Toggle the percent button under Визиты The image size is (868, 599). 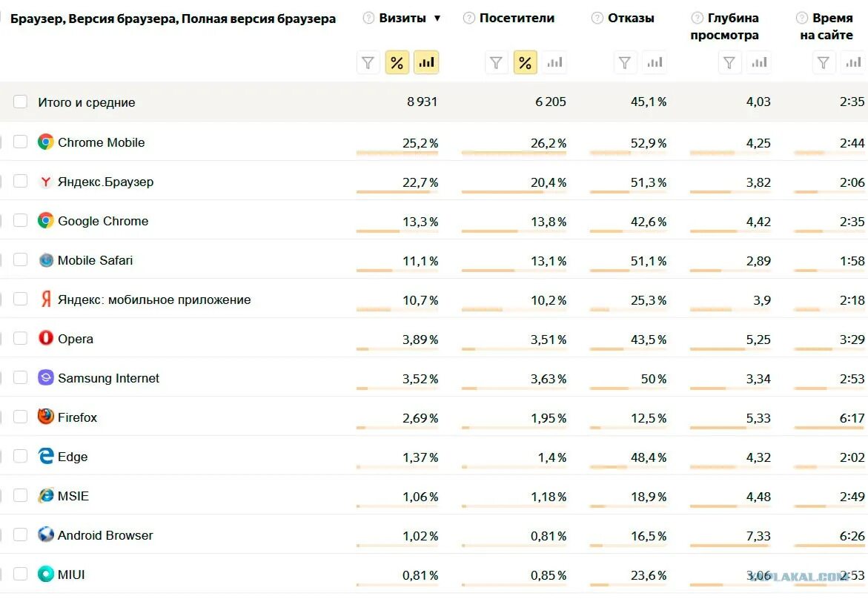pyautogui.click(x=397, y=63)
